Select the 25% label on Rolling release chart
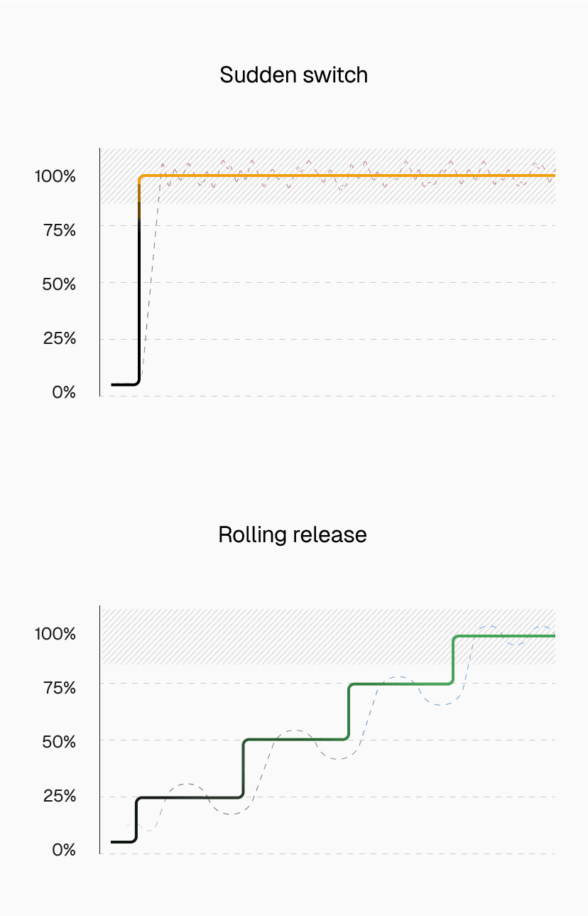588x916 pixels. tap(59, 795)
